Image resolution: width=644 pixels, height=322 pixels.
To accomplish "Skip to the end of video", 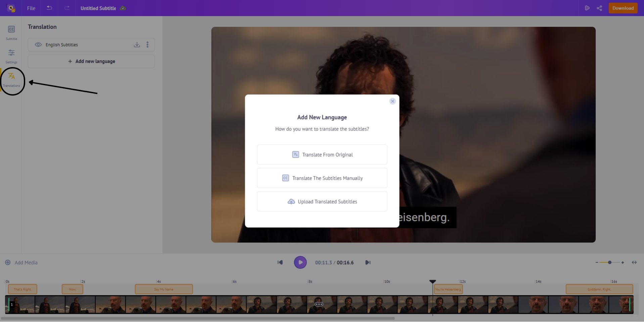I will (368, 263).
